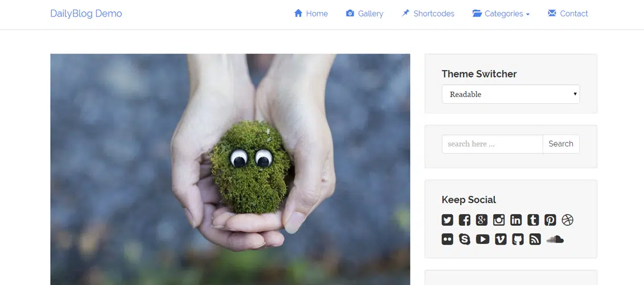Click the Pinterest icon
Viewport: 644px width, 285px height.
coord(550,220)
